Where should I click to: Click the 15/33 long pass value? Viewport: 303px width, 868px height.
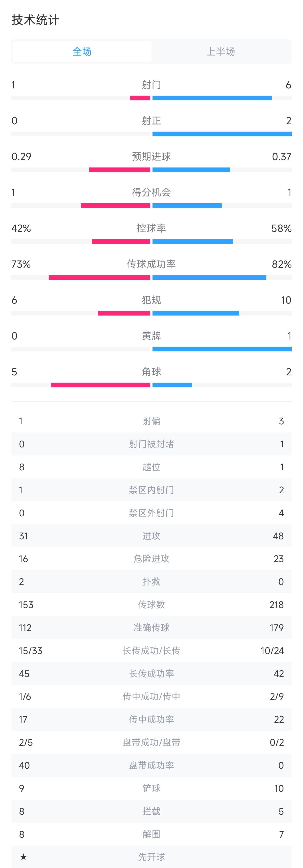click(x=31, y=651)
